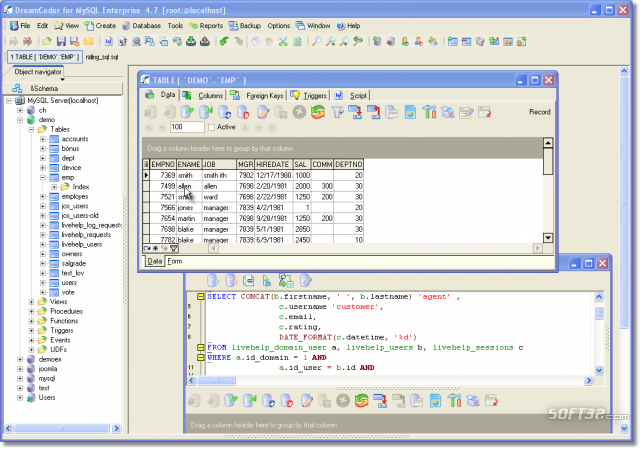Screen dimensions: 640x449
Task: Switch to the Triggers tab
Action: click(x=314, y=95)
